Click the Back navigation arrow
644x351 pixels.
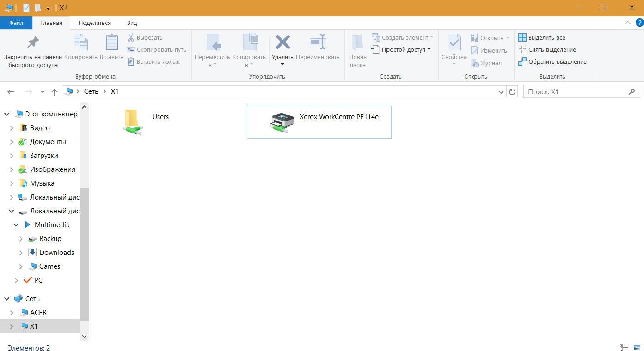click(11, 92)
